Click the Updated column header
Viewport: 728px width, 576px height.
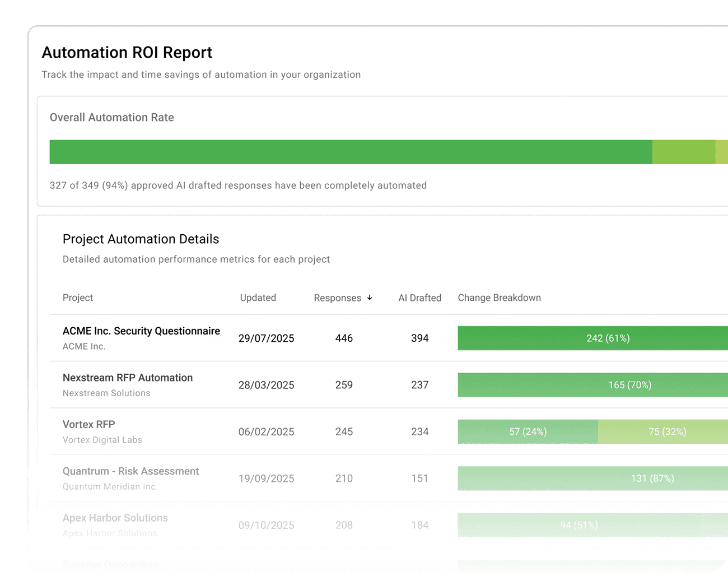tap(258, 298)
